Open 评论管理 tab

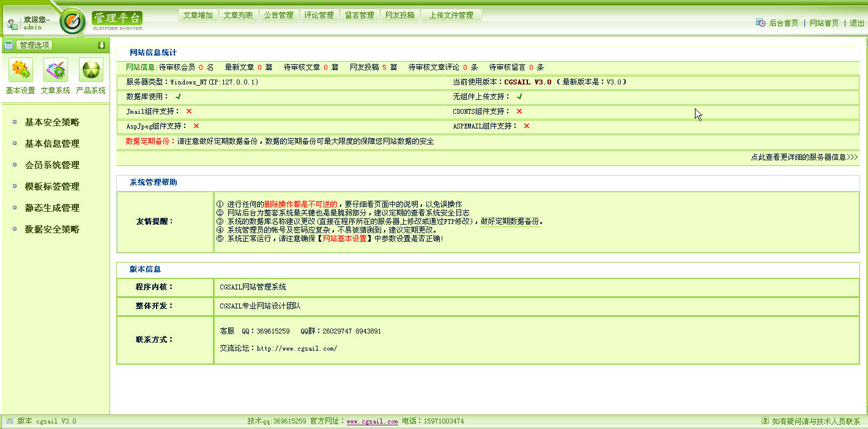point(319,15)
